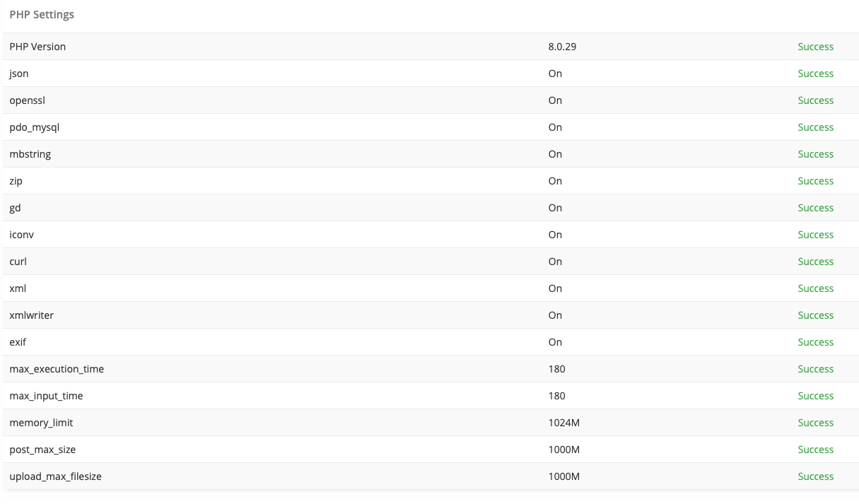This screenshot has width=859, height=504.
Task: Click the On value for mbstring
Action: 555,154
